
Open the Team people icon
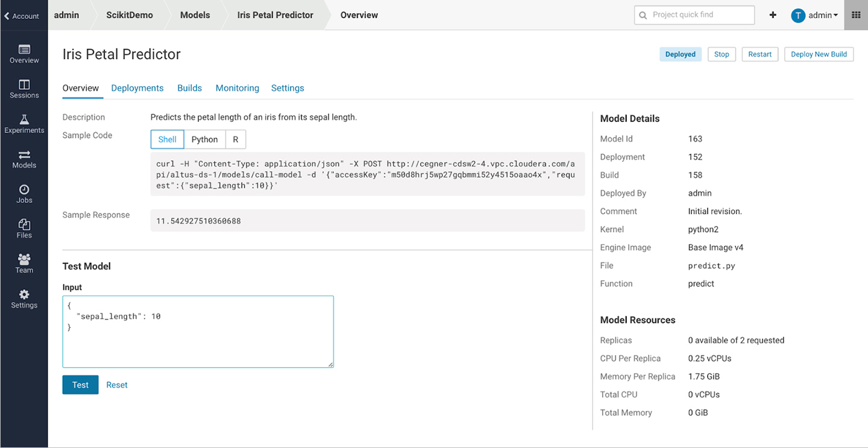pyautogui.click(x=24, y=259)
